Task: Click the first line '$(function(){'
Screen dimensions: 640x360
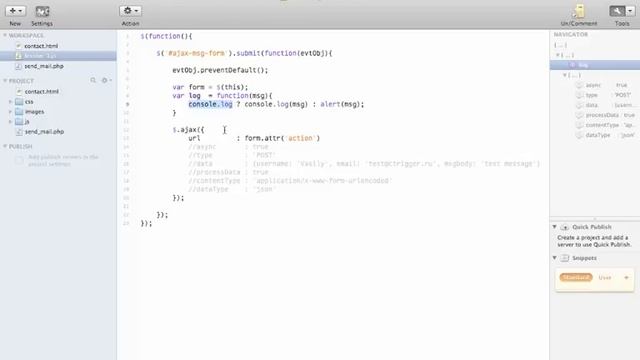Action: point(166,36)
